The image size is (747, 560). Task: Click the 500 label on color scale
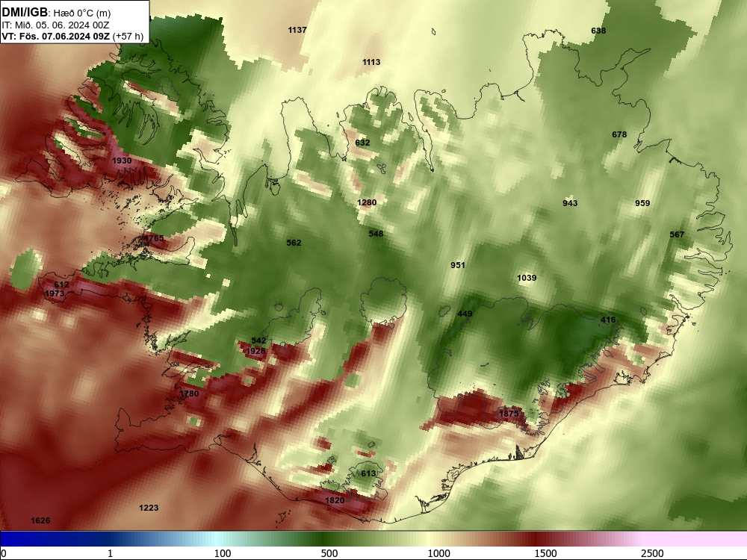(329, 553)
